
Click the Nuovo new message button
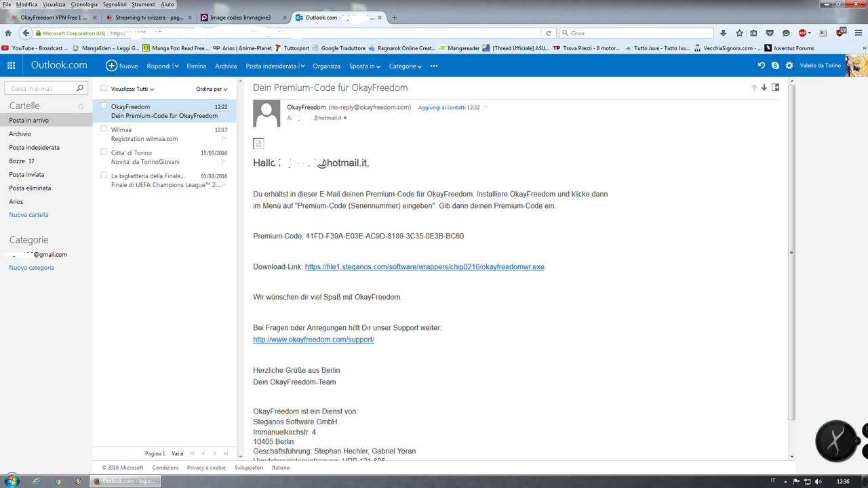pyautogui.click(x=122, y=66)
